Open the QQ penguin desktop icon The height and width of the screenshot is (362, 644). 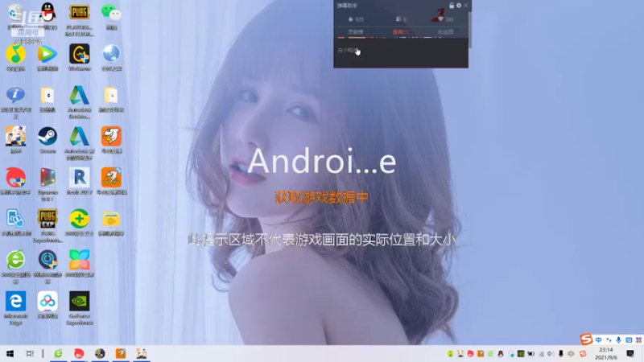(x=48, y=13)
